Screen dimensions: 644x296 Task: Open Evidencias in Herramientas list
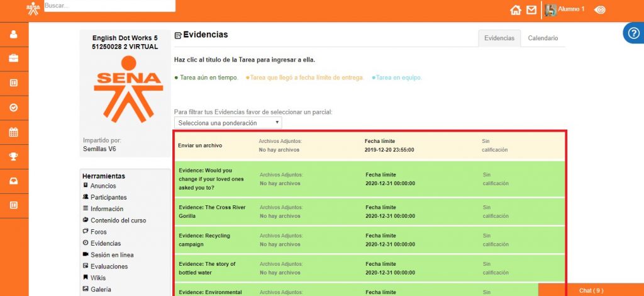coord(106,243)
